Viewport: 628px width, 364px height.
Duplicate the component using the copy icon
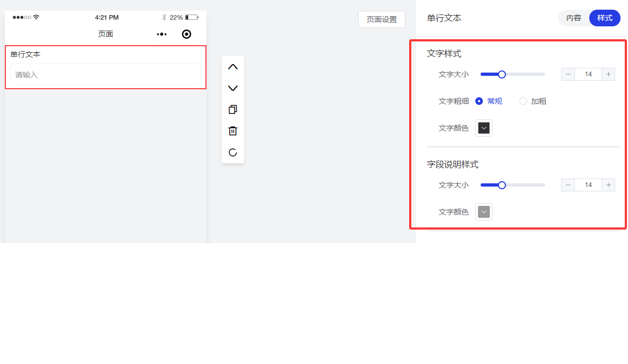[233, 109]
